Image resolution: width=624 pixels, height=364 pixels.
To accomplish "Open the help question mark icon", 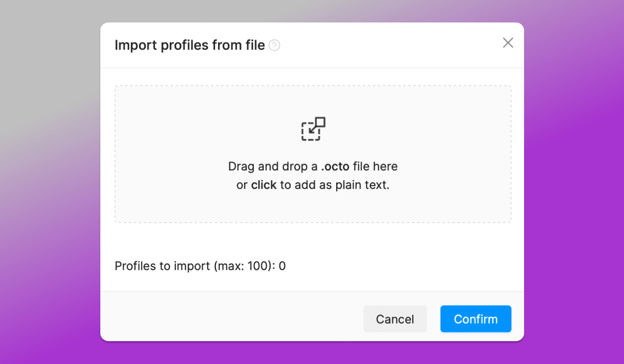I will [x=274, y=45].
